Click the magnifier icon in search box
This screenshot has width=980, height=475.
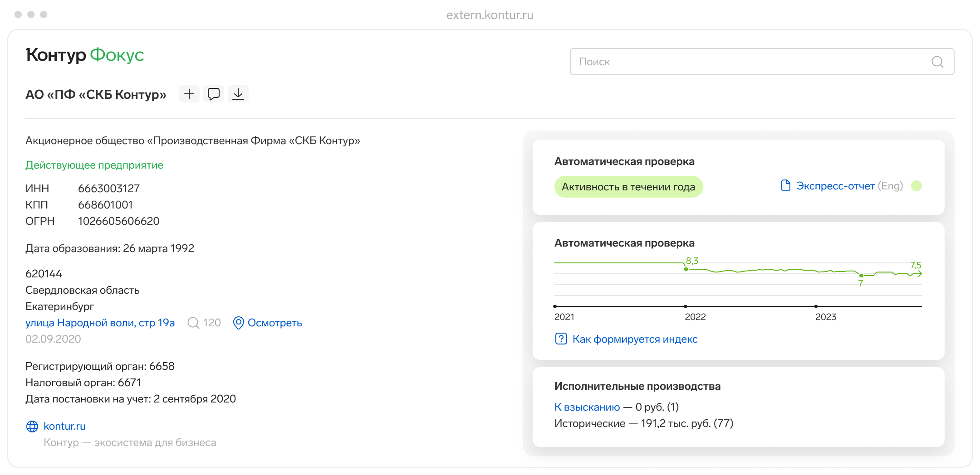[937, 62]
